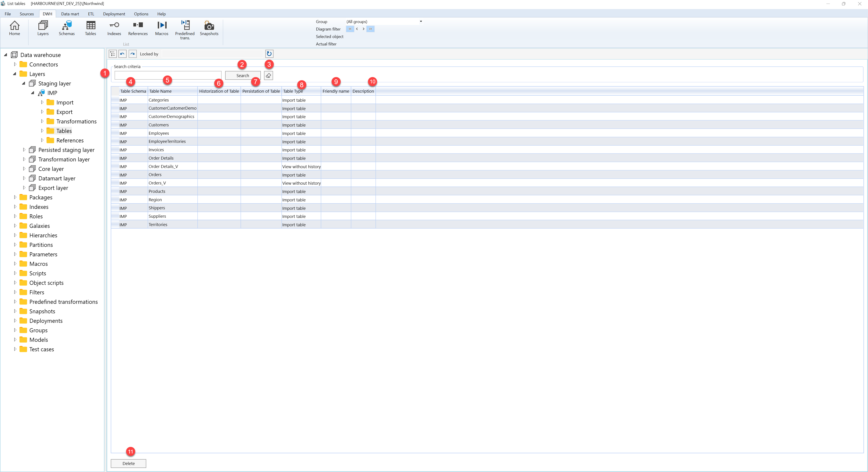The width and height of the screenshot is (868, 472).
Task: Go to next diagram filter arrow
Action: (x=363, y=29)
